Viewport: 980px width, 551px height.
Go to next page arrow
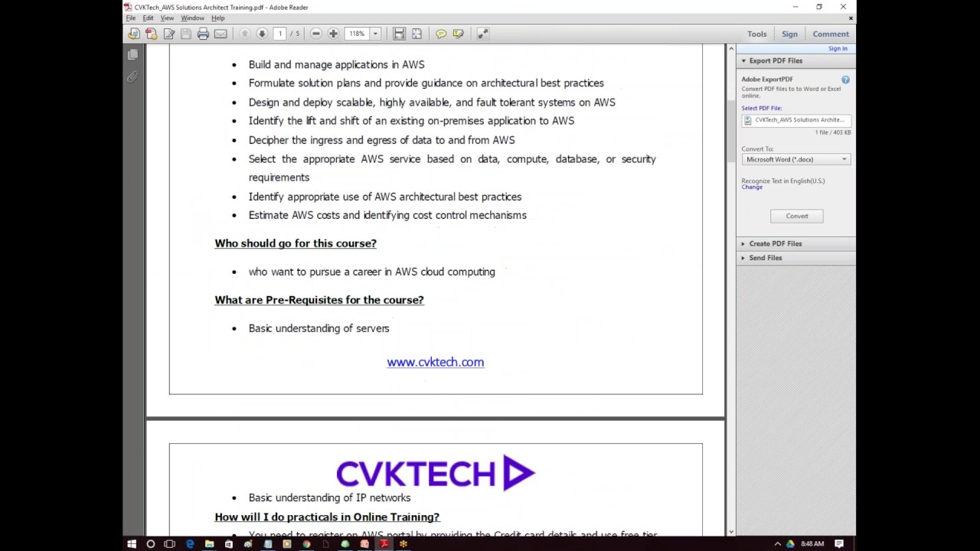coord(262,34)
